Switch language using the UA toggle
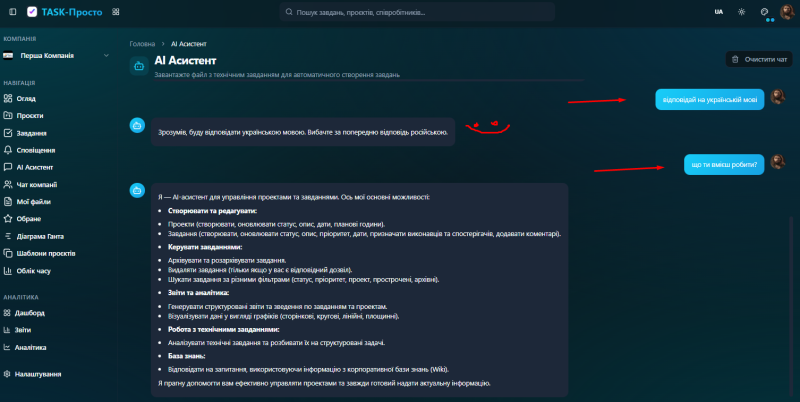The height and width of the screenshot is (402, 800). pyautogui.click(x=719, y=12)
